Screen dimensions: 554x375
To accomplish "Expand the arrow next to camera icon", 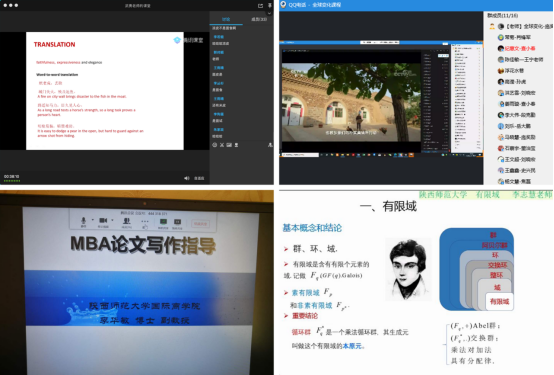I will click(112, 220).
